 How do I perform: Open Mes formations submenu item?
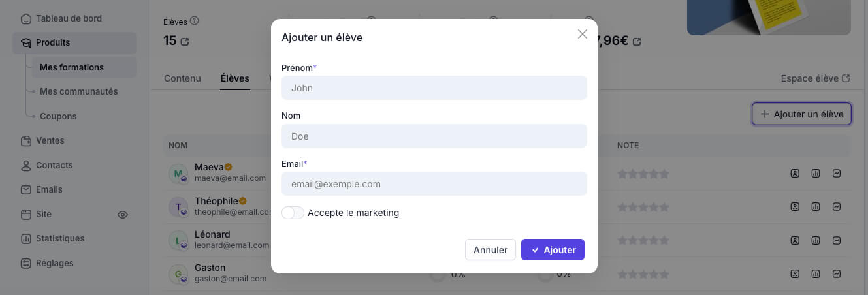coord(84,67)
